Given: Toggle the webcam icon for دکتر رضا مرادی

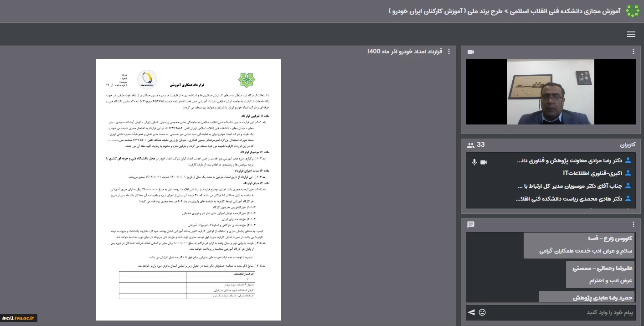Looking at the screenshot, I should coord(484,162).
